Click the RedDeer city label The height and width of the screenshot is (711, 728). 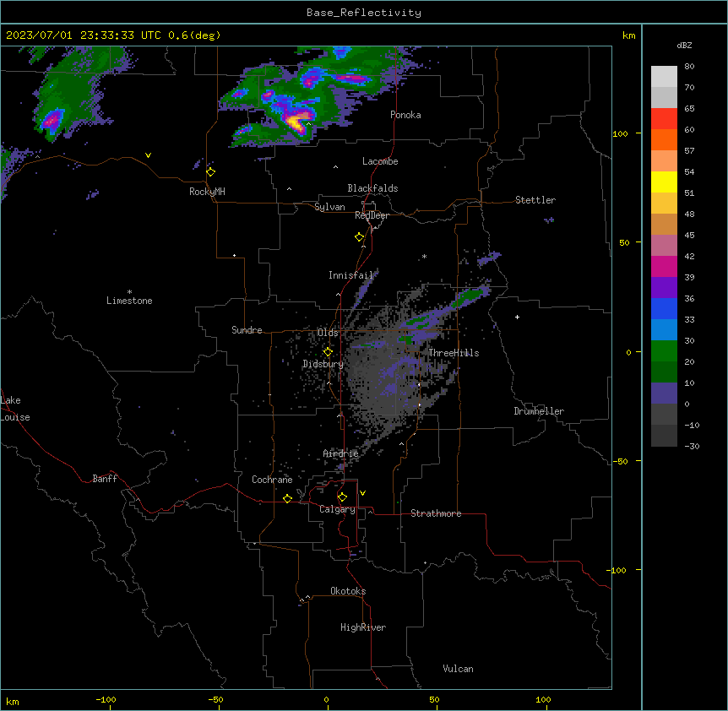click(372, 215)
